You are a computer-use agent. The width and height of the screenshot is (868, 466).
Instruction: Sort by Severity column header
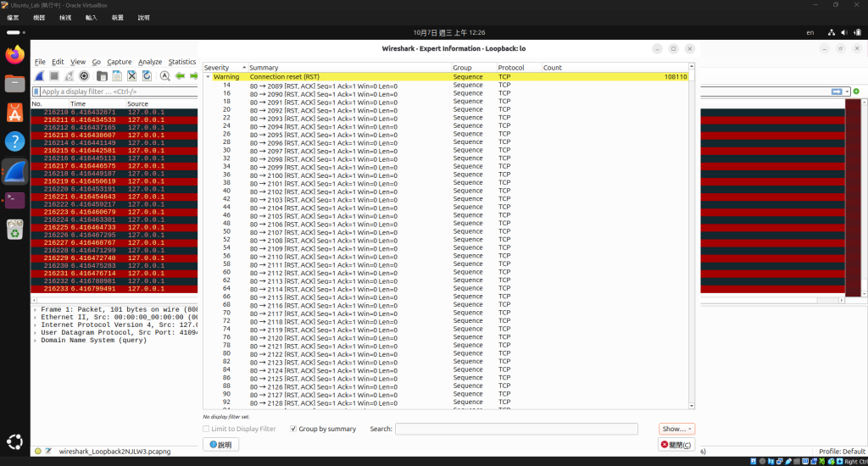click(225, 68)
